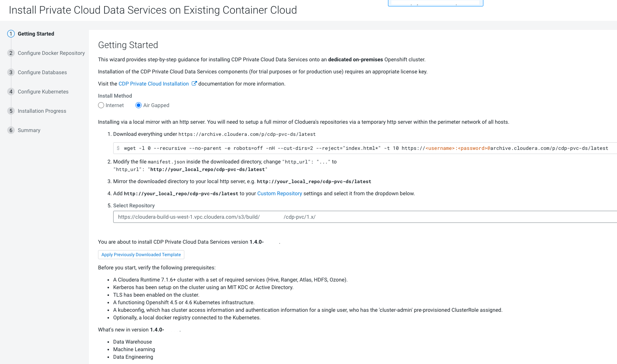Click the step 1 circle icon
This screenshot has width=617, height=364.
point(11,34)
